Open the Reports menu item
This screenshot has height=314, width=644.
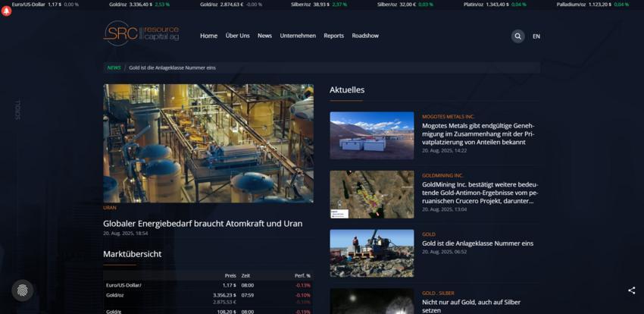333,36
